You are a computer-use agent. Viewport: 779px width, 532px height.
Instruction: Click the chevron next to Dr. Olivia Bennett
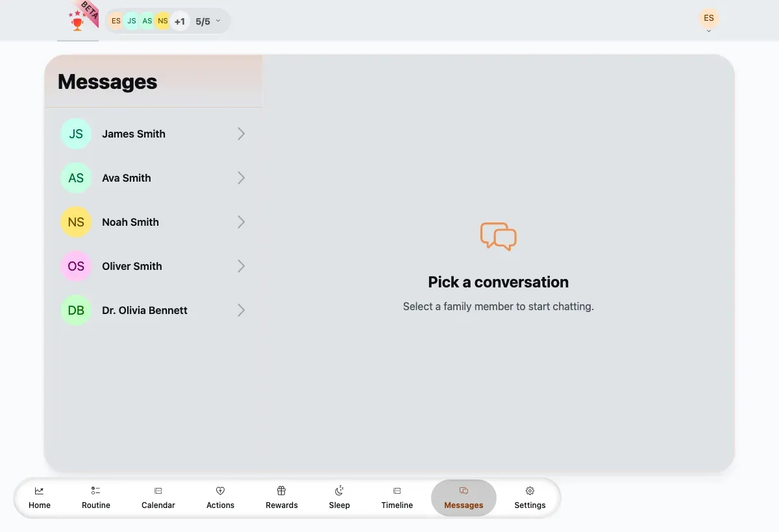(x=241, y=310)
